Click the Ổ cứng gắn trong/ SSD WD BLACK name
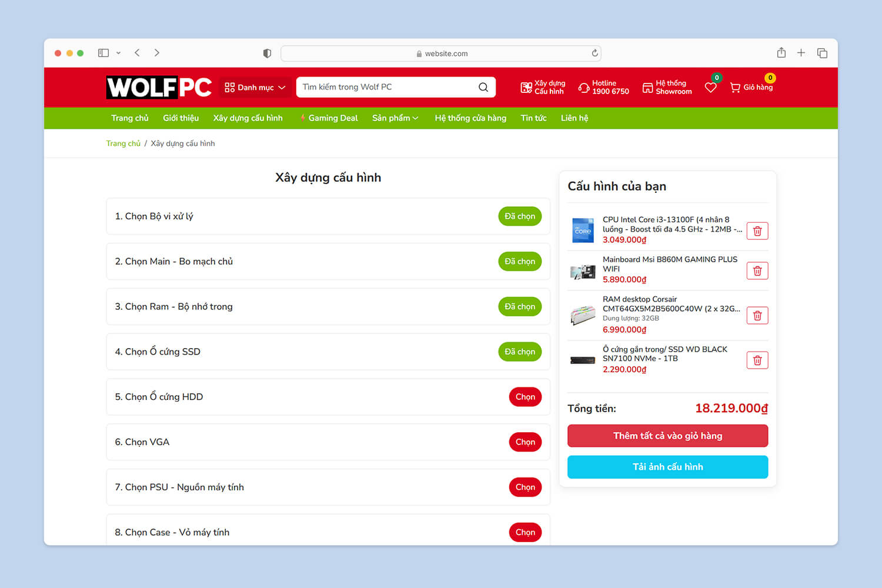882x588 pixels. point(665,354)
